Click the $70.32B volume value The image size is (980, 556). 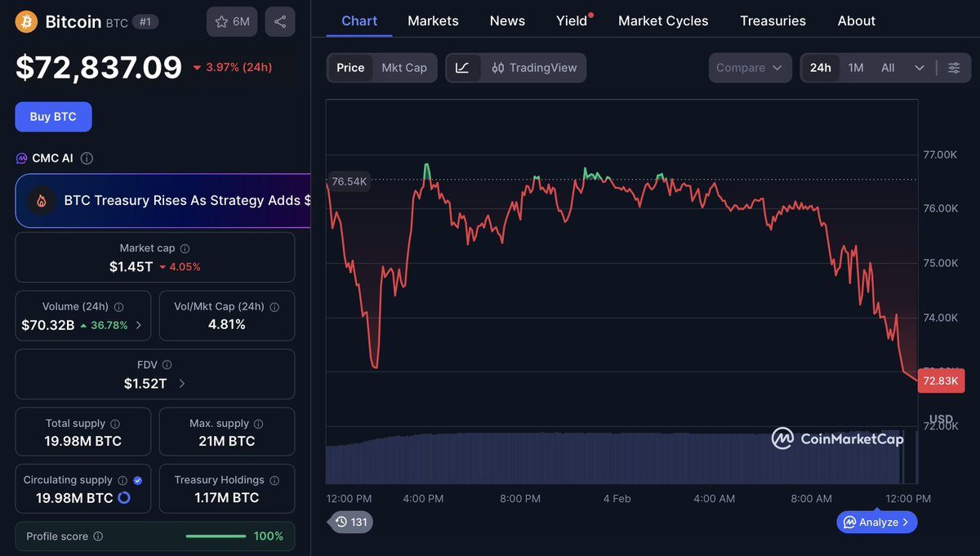coord(48,325)
